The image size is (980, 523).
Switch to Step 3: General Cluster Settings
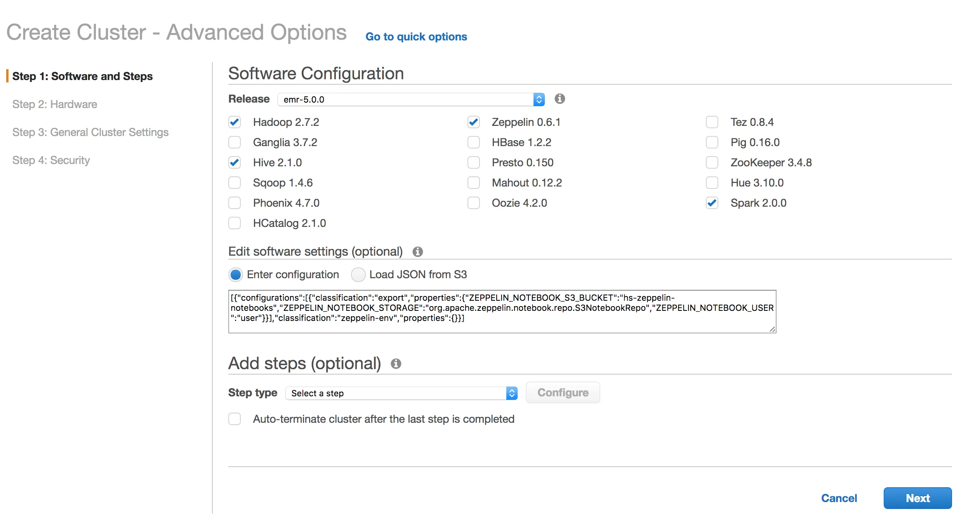(x=90, y=132)
